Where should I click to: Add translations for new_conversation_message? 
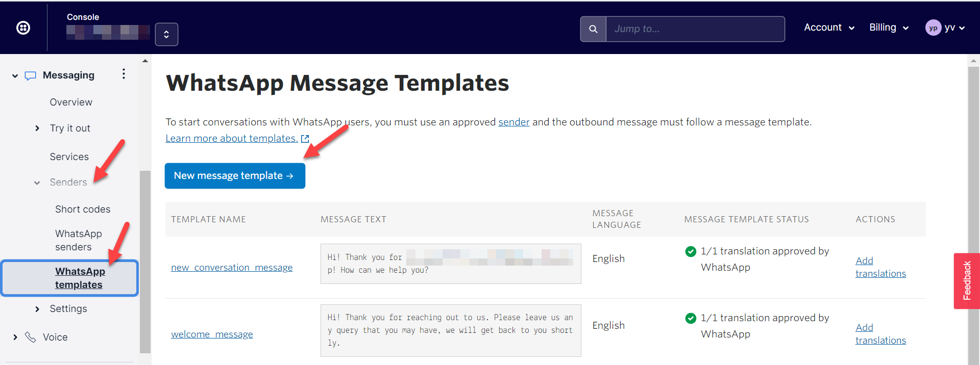[x=880, y=267]
